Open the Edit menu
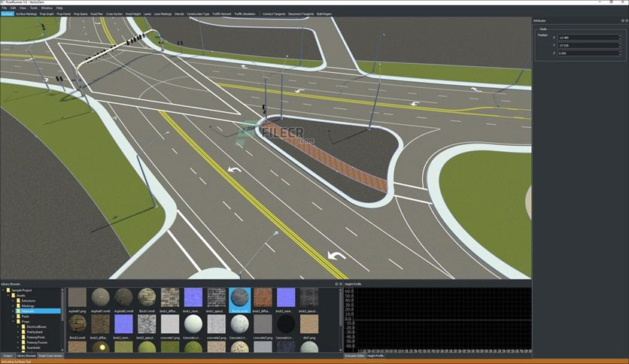 pyautogui.click(x=14, y=8)
